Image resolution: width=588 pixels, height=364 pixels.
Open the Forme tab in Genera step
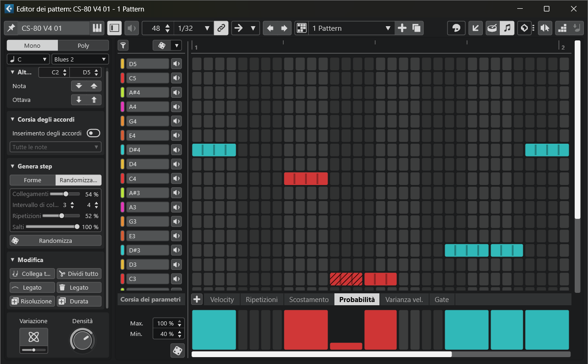click(x=33, y=180)
